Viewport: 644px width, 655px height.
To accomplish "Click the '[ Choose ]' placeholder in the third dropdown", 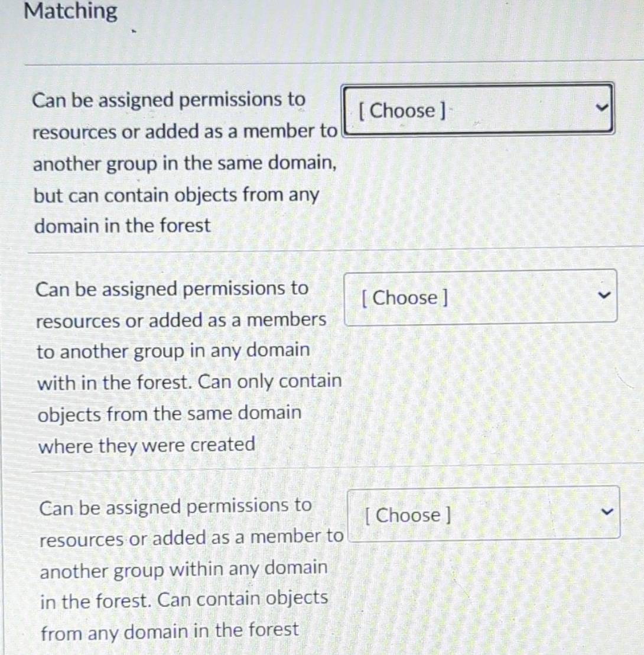I will [408, 515].
